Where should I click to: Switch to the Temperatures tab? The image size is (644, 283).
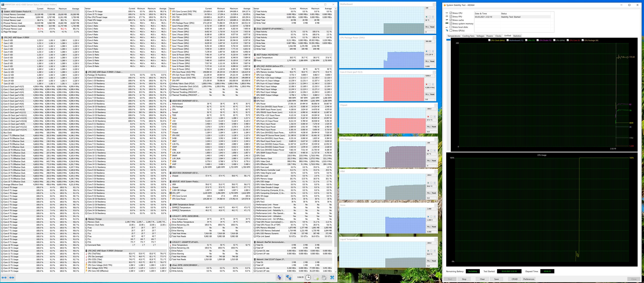click(454, 36)
